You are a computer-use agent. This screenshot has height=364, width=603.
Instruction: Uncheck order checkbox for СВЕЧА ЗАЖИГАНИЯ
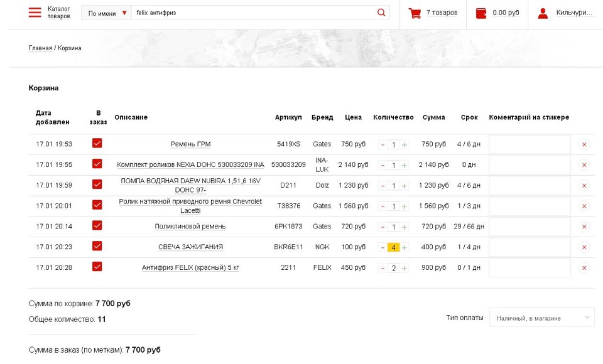point(97,246)
